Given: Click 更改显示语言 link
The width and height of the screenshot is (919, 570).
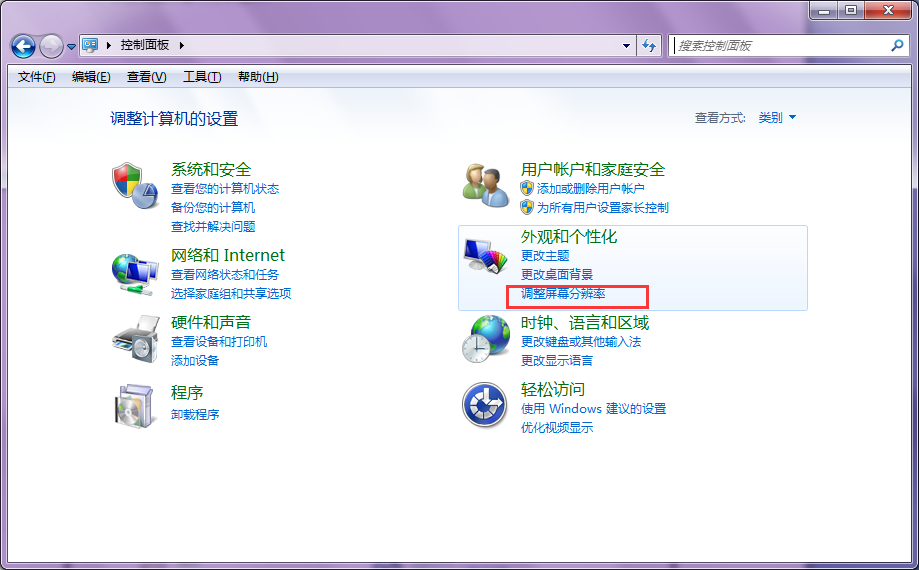Looking at the screenshot, I should point(557,361).
